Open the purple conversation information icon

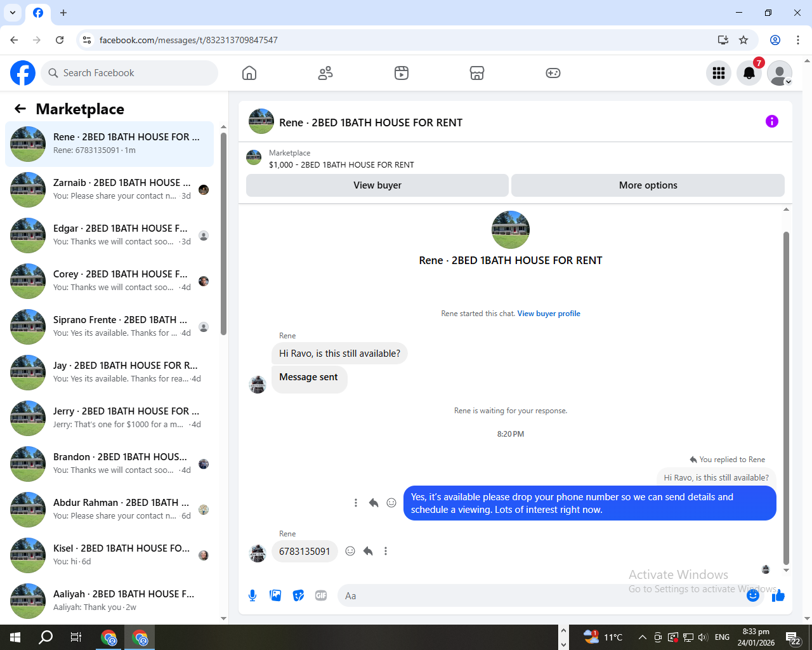[x=772, y=121]
